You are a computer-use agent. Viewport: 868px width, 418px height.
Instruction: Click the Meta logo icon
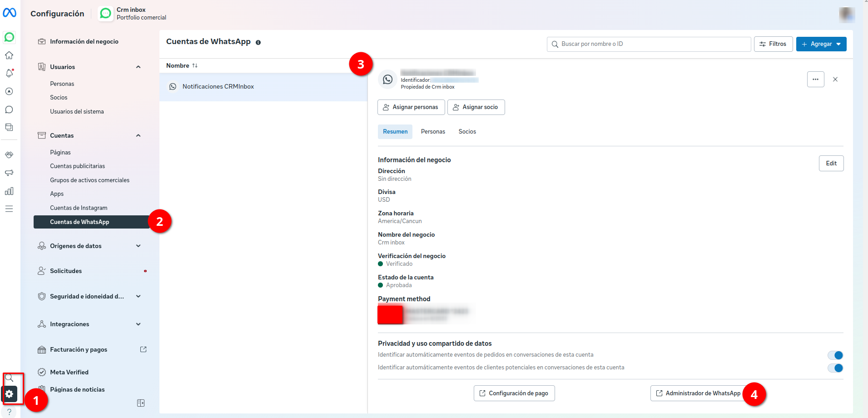[10, 13]
